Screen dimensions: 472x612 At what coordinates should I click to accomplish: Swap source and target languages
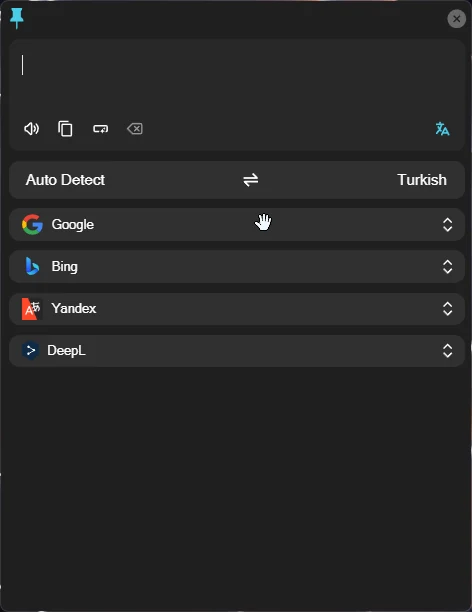click(x=251, y=180)
